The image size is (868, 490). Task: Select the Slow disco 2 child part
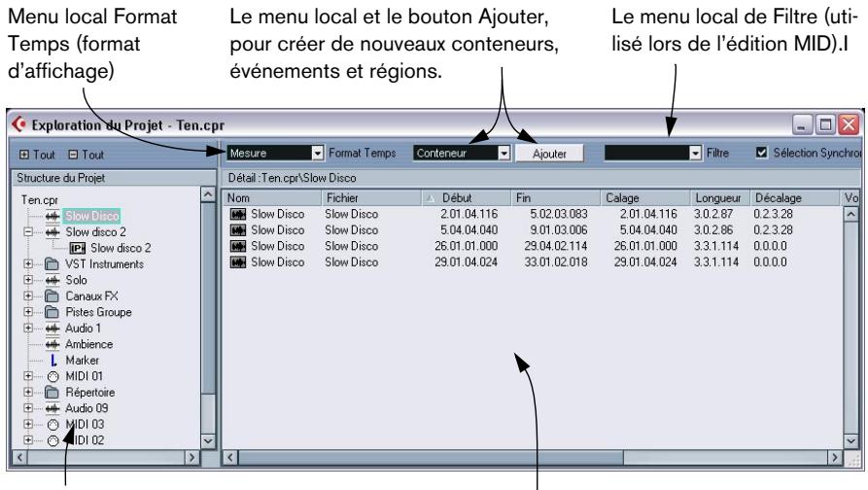(x=121, y=248)
